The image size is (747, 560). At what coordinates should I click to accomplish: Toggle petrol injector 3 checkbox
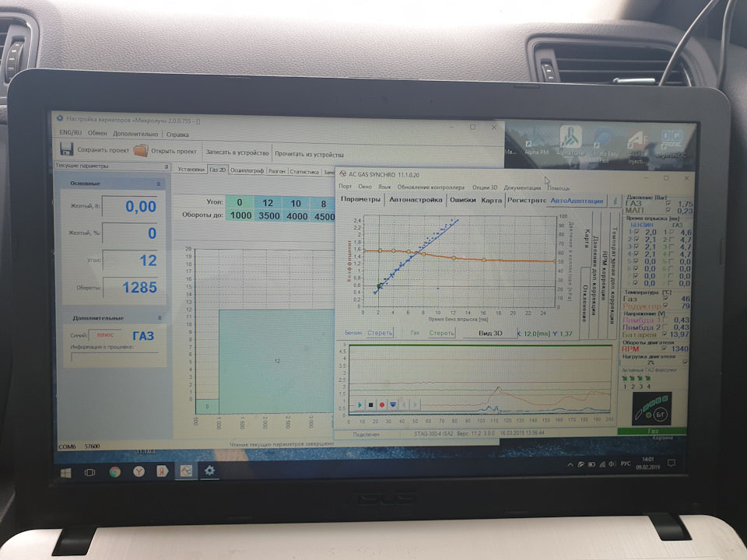637,247
